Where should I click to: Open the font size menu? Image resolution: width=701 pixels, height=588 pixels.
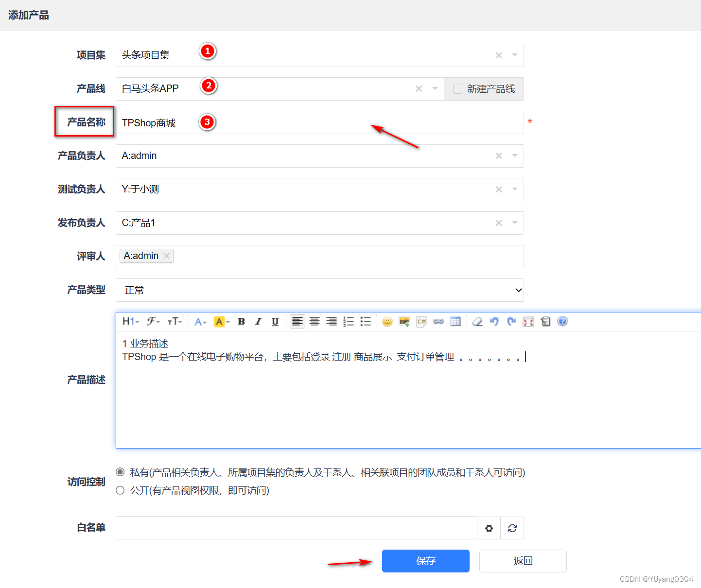pyautogui.click(x=175, y=321)
